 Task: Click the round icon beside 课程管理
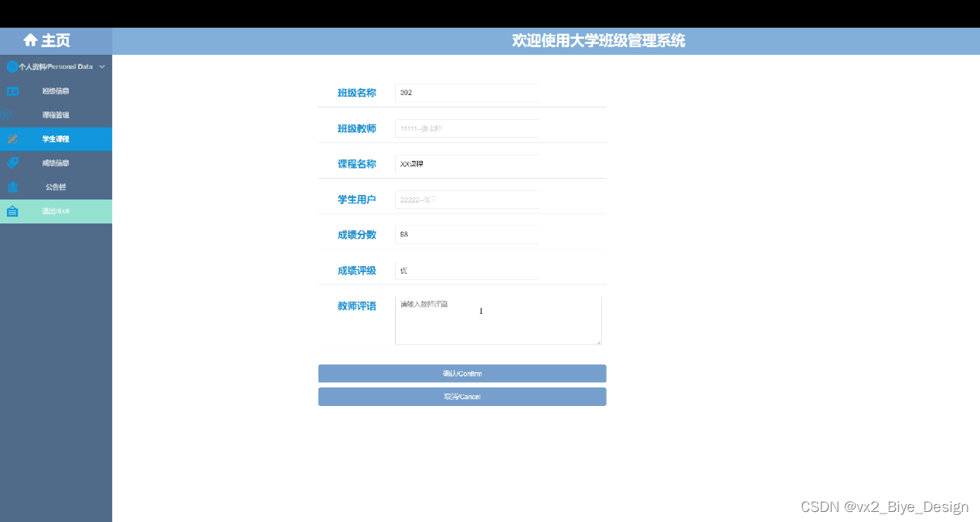(5, 115)
